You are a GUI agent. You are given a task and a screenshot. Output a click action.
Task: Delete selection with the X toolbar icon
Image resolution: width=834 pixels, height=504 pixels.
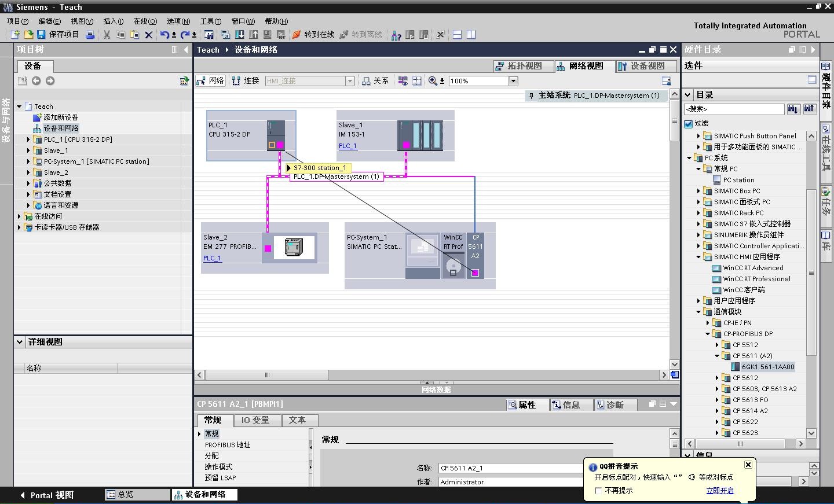coord(149,35)
